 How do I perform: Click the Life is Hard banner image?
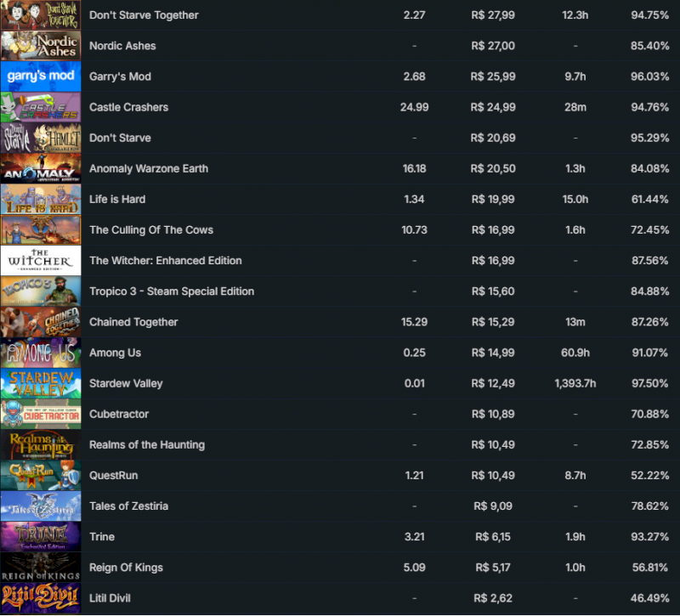41,200
